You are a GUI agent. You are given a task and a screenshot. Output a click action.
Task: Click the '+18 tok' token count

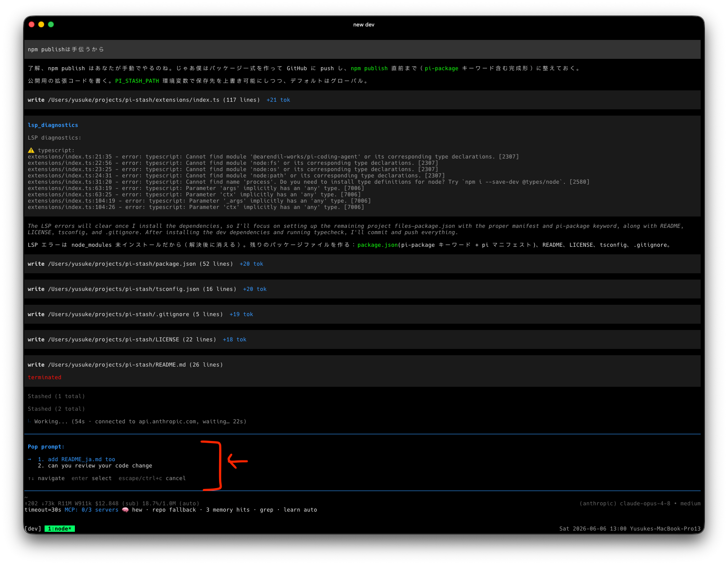click(x=235, y=339)
